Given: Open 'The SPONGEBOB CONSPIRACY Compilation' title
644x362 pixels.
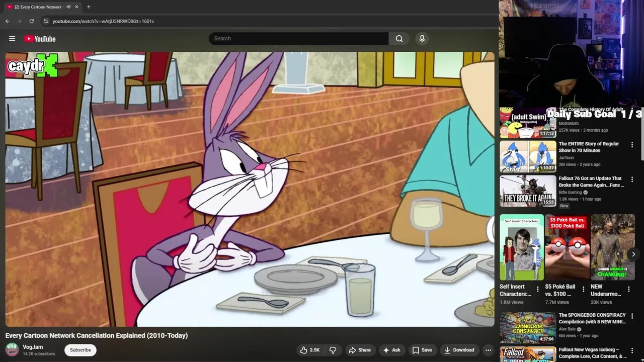Looking at the screenshot, I should (592, 318).
